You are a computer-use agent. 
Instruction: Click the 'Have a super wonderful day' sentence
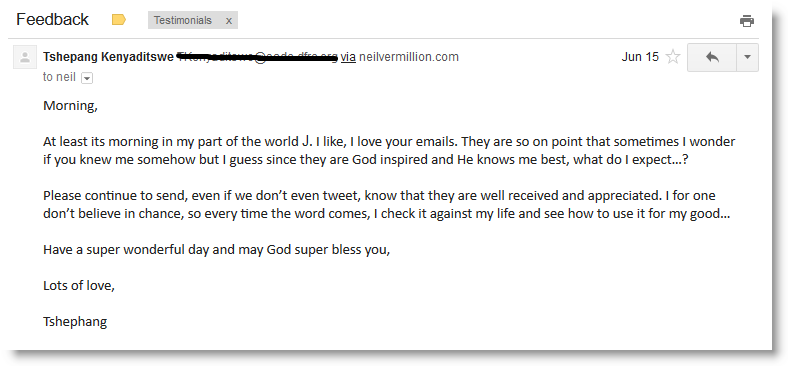(217, 250)
